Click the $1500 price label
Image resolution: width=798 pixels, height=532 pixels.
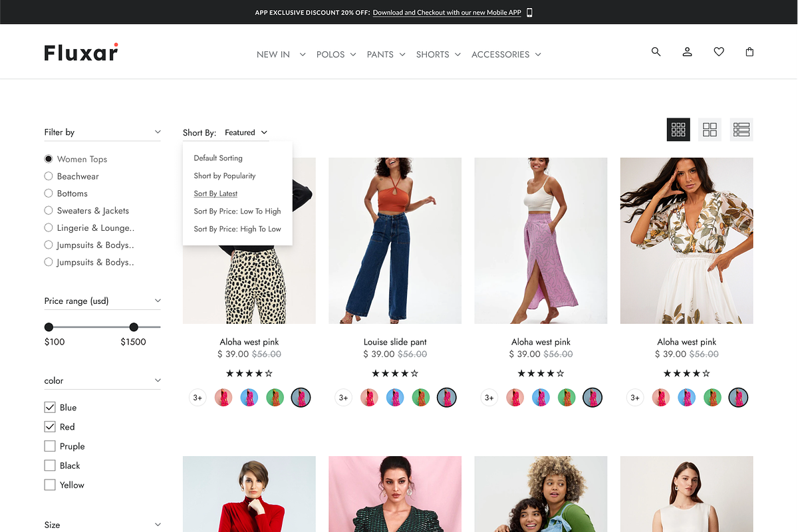[133, 342]
